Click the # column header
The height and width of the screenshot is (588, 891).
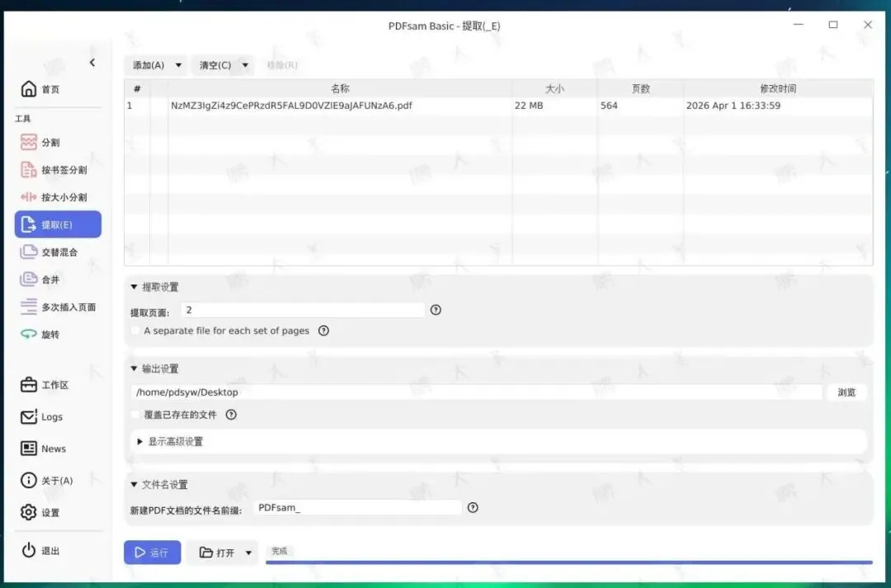coord(137,88)
